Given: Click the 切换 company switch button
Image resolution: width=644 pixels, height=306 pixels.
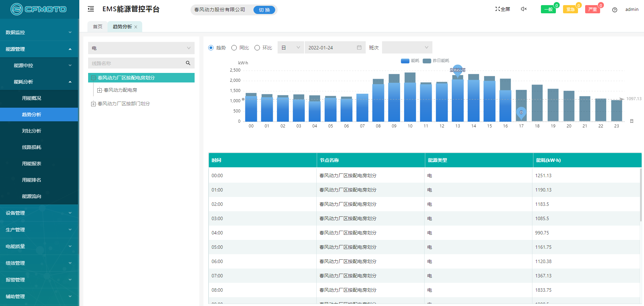Looking at the screenshot, I should [264, 10].
